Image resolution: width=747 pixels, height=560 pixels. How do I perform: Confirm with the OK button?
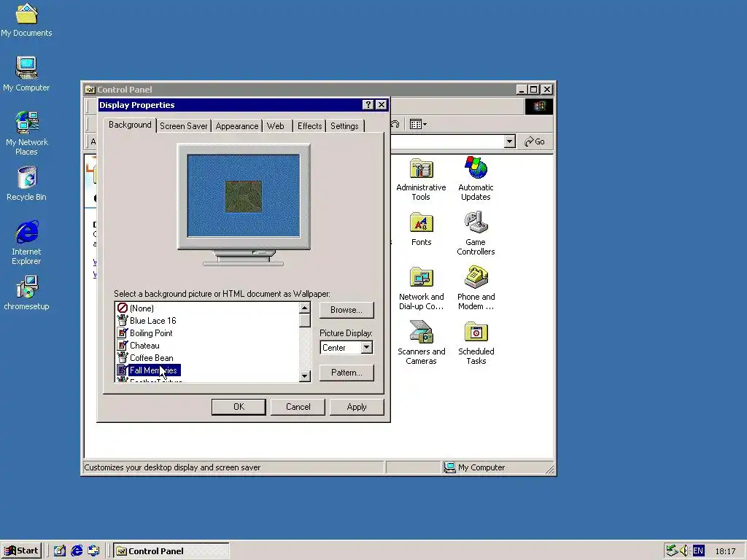tap(239, 407)
